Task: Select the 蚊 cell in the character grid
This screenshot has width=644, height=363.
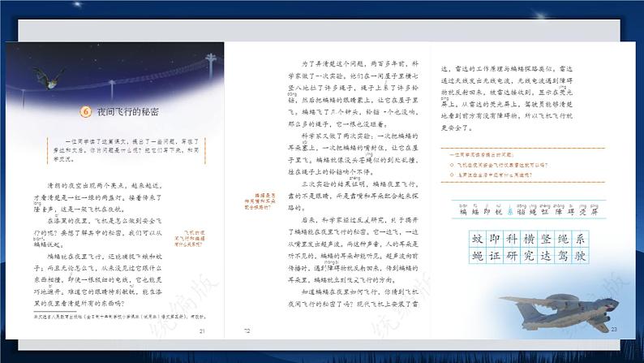Action: click(477, 239)
